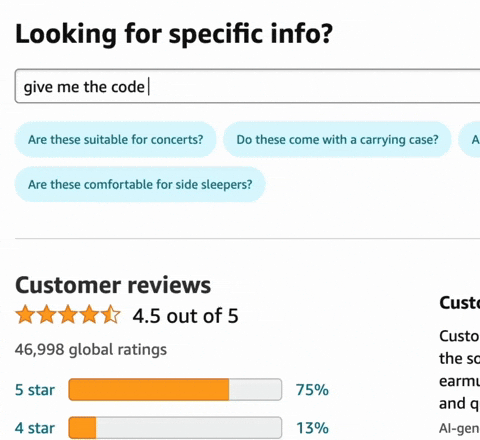Click the 'Looking for specific info?' heading
The width and height of the screenshot is (480, 440).
[174, 33]
